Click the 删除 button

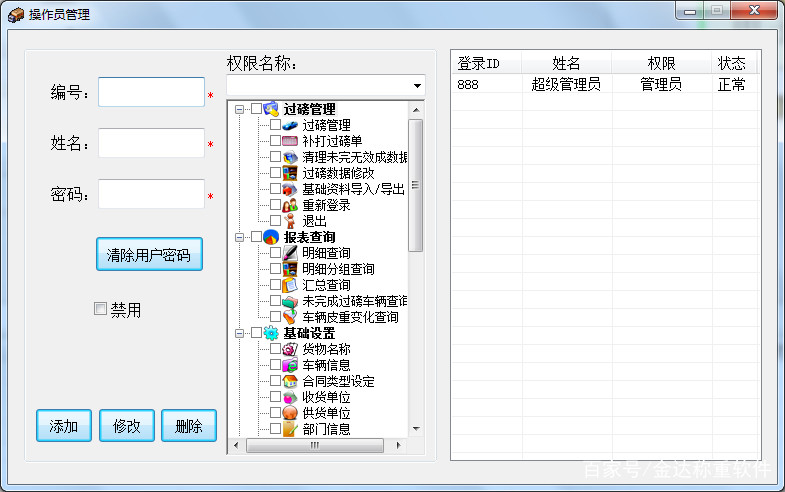pyautogui.click(x=189, y=426)
